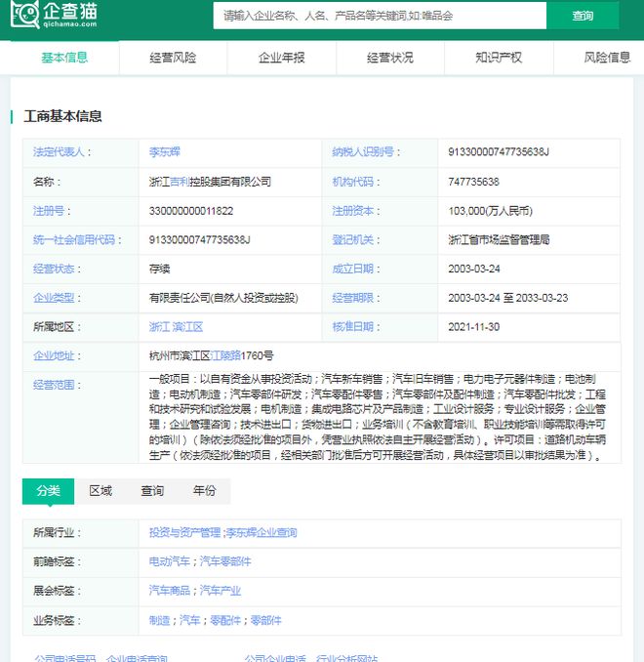Click the 纳税人识别号 label link
644x662 pixels.
coord(363,152)
